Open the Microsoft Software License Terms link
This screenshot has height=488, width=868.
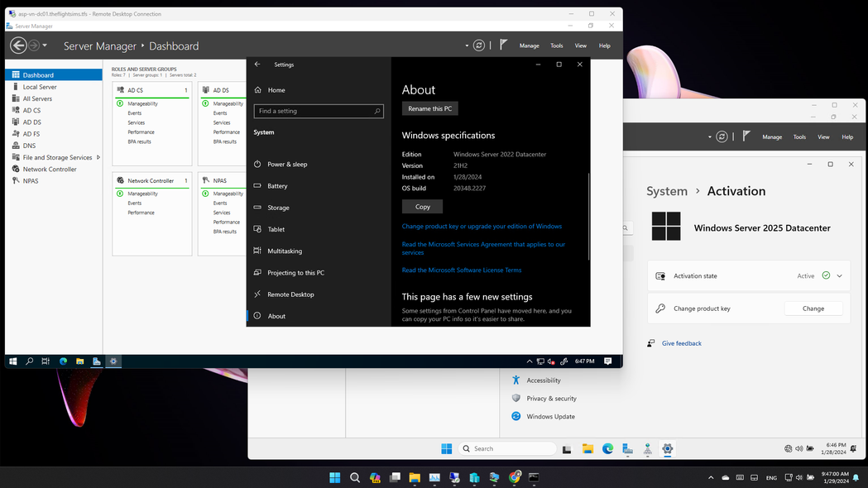pyautogui.click(x=462, y=270)
